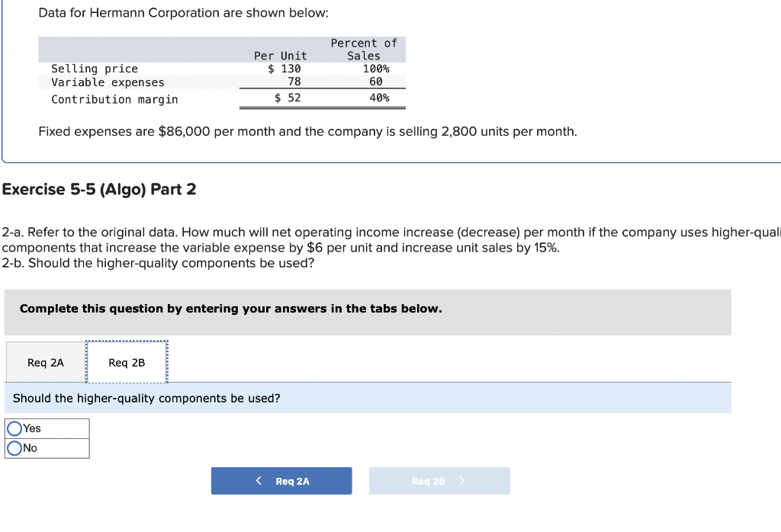Click the Exercise 5-5 (Algo) Part 2 heading
Viewport: 781px width, 532px height.
tap(98, 189)
